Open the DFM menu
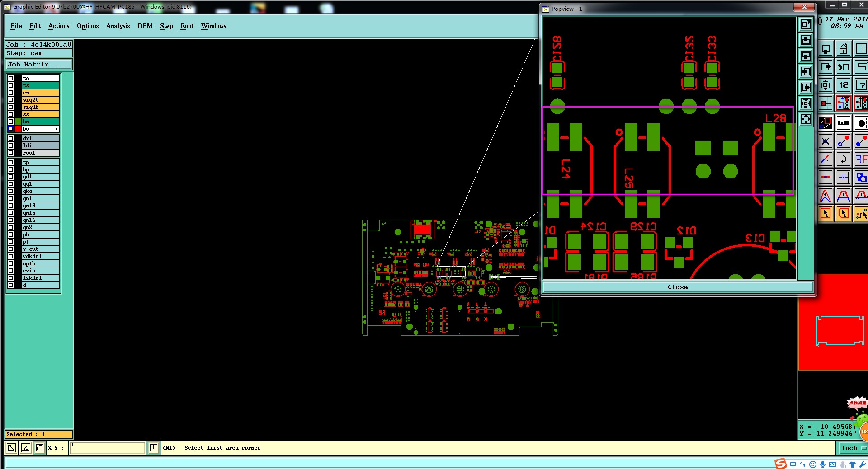The width and height of the screenshot is (868, 469). (x=145, y=26)
